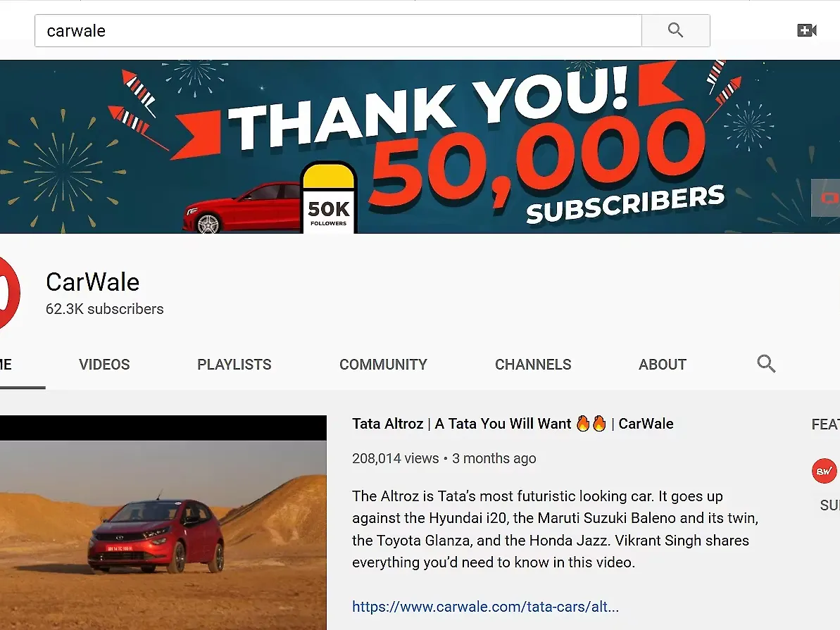Click the carwale search input field
This screenshot has width=840, height=630.
tap(338, 30)
